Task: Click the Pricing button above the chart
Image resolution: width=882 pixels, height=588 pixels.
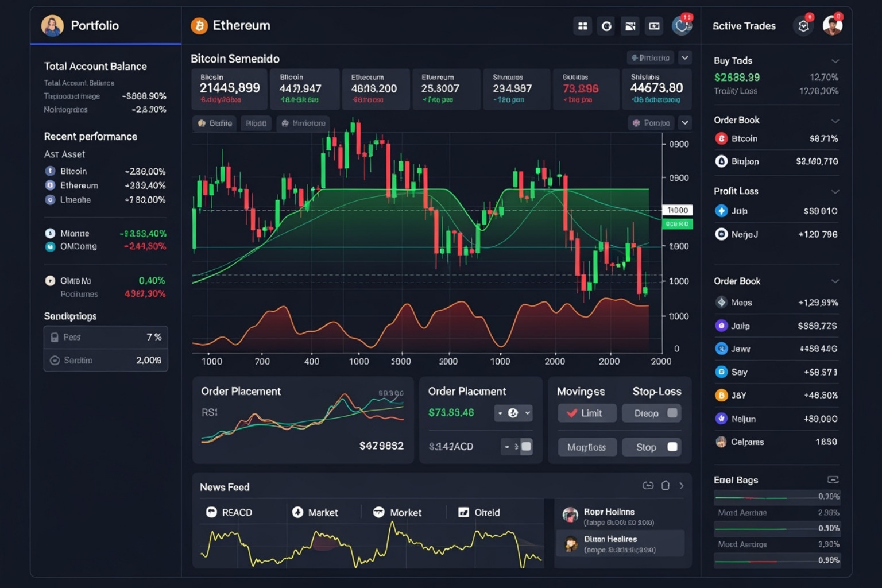Action: tap(649, 57)
